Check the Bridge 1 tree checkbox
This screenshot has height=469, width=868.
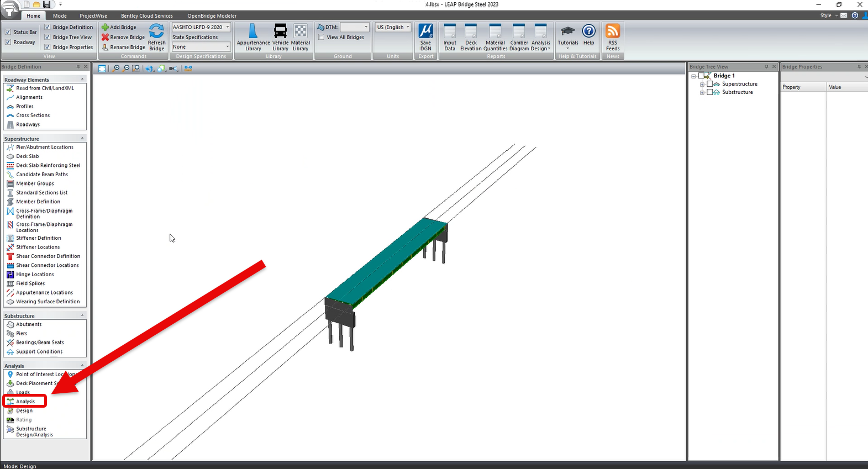pos(702,76)
